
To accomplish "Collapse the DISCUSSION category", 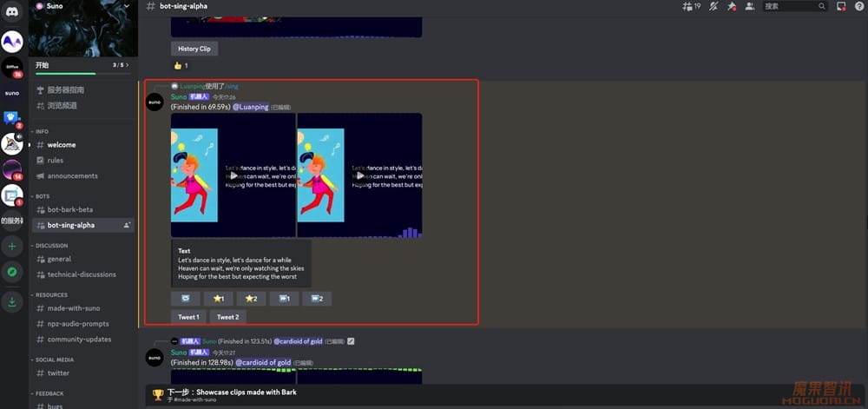I will coord(51,246).
